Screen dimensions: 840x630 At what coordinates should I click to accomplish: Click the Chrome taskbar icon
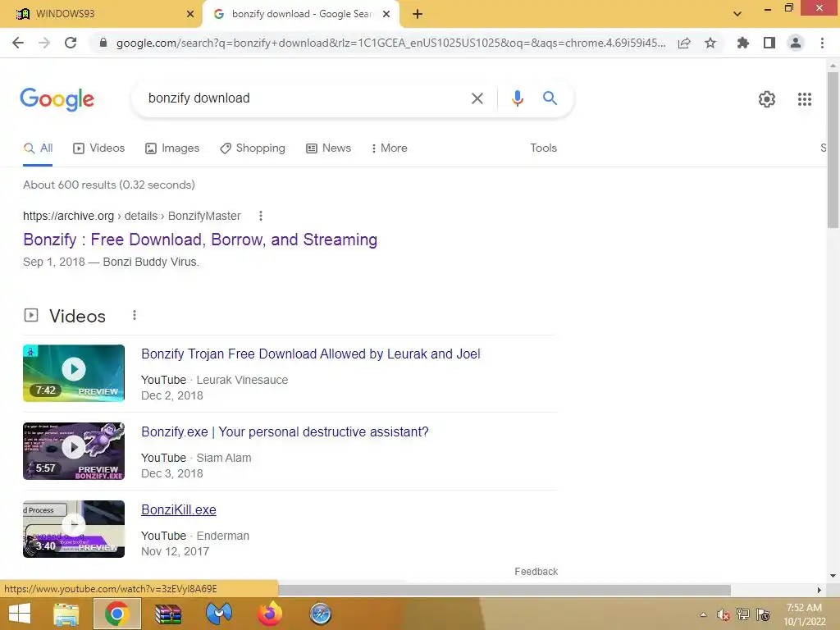click(117, 614)
